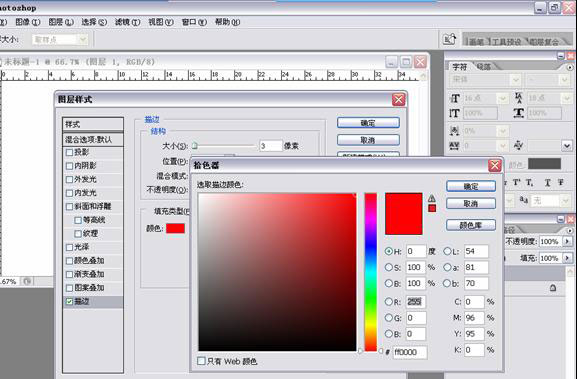Click the lock icon in Layers panel
The image size is (577, 379).
pyautogui.click(x=553, y=288)
